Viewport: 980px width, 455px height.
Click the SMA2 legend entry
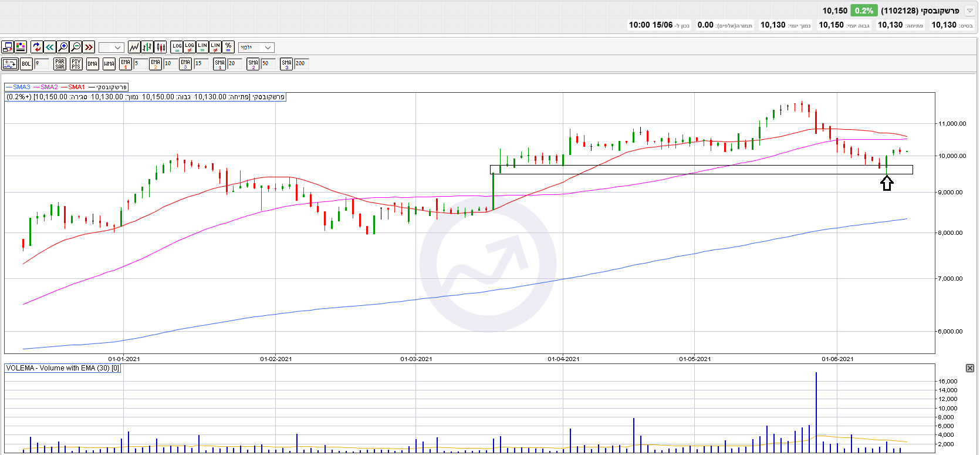(x=46, y=87)
